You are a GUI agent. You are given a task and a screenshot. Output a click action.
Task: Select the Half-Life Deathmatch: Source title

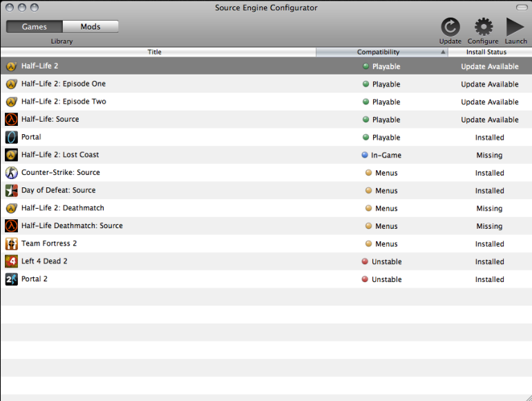coord(72,225)
